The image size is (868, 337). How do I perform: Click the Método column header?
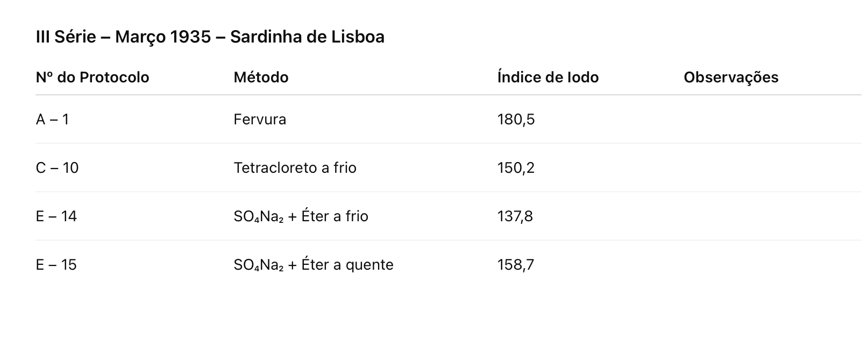click(261, 78)
